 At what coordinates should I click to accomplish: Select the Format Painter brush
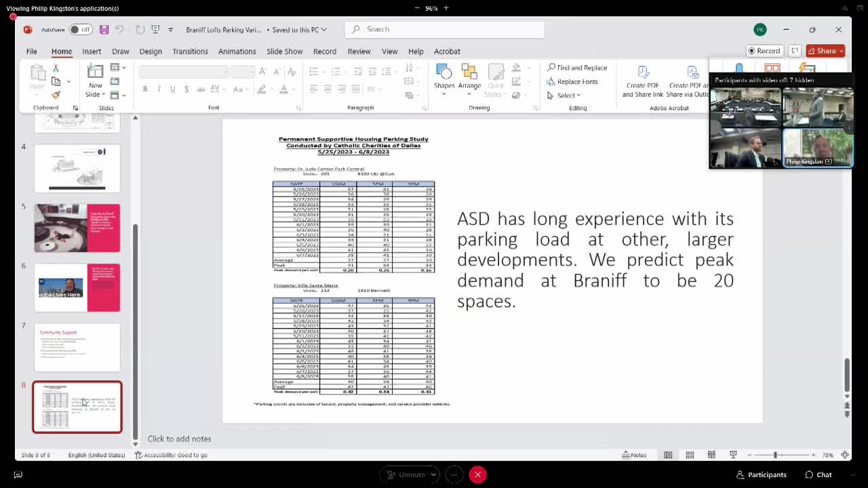[x=56, y=95]
